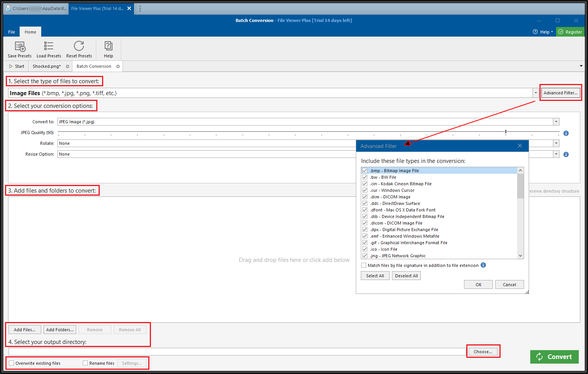Image resolution: width=588 pixels, height=374 pixels.
Task: Click Choose output directory button
Action: click(x=483, y=352)
